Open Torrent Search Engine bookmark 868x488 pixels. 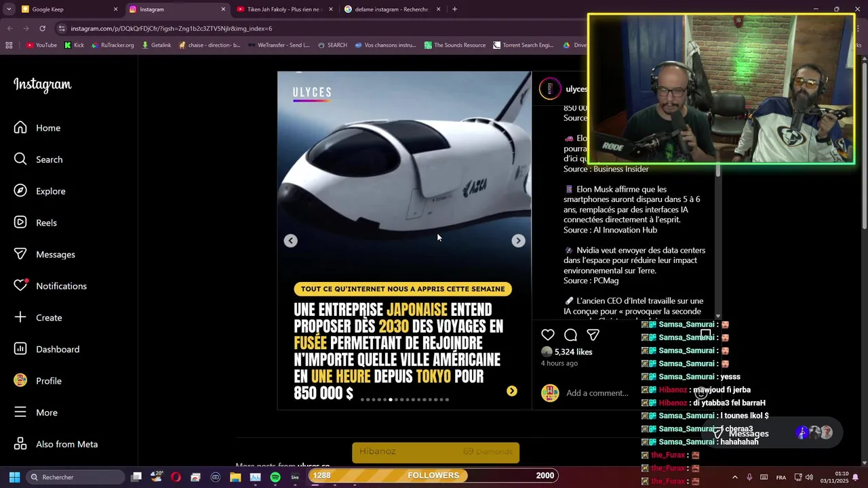pos(523,45)
